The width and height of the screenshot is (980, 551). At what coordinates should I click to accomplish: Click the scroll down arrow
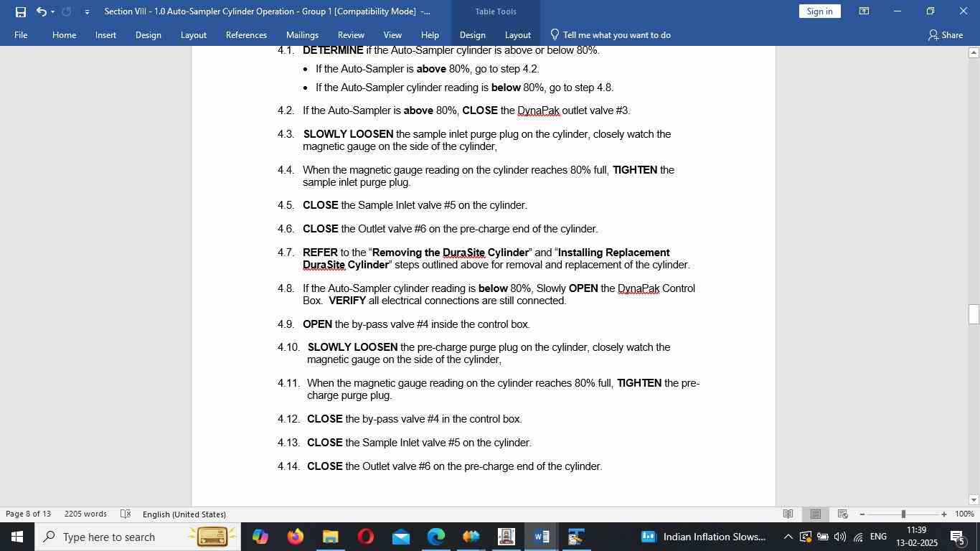[x=974, y=499]
